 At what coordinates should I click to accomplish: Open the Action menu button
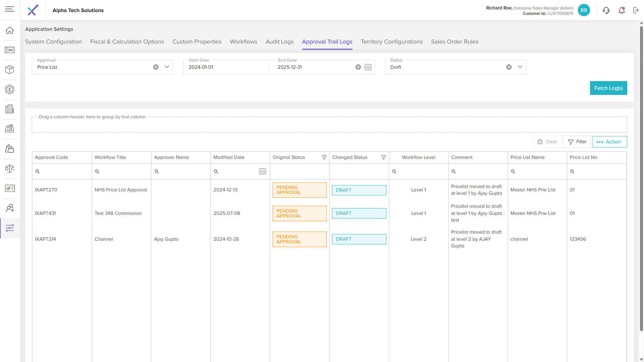point(609,142)
